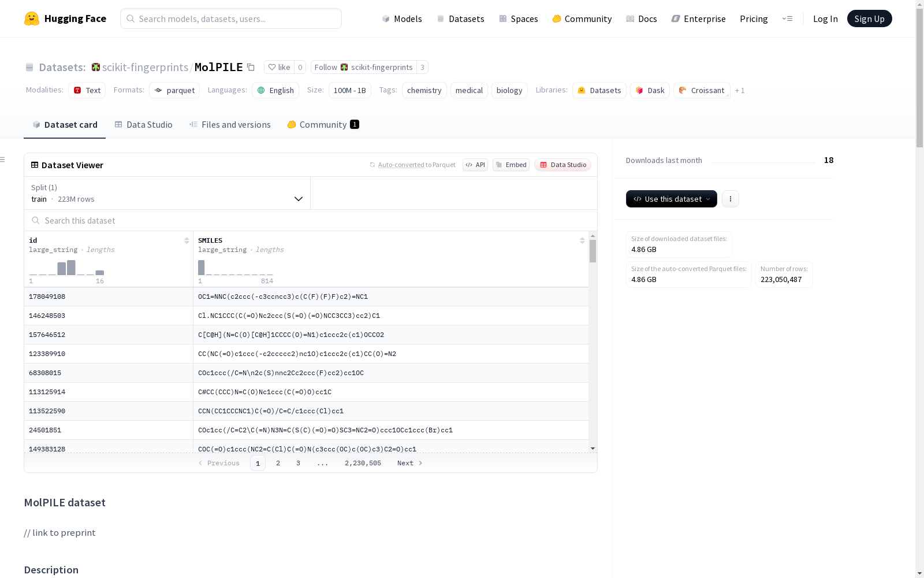Click the table of contents sidebar icon
Image resolution: width=924 pixels, height=578 pixels.
[x=2, y=160]
